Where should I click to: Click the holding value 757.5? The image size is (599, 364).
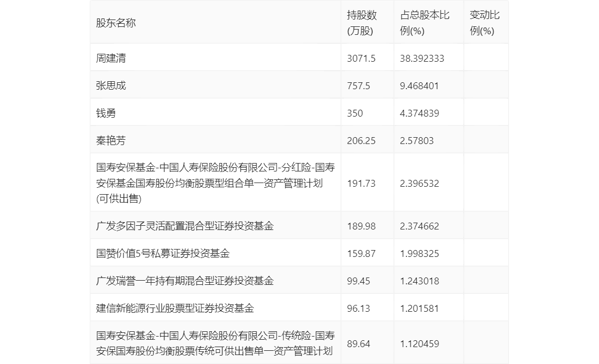coord(358,86)
